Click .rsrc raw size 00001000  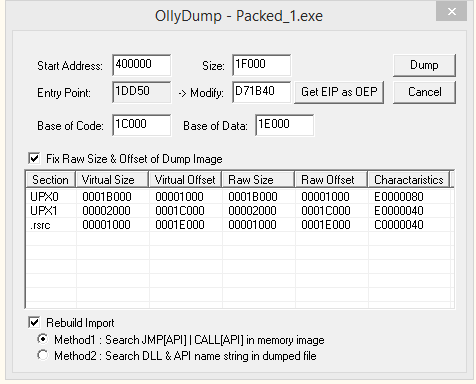pos(252,225)
